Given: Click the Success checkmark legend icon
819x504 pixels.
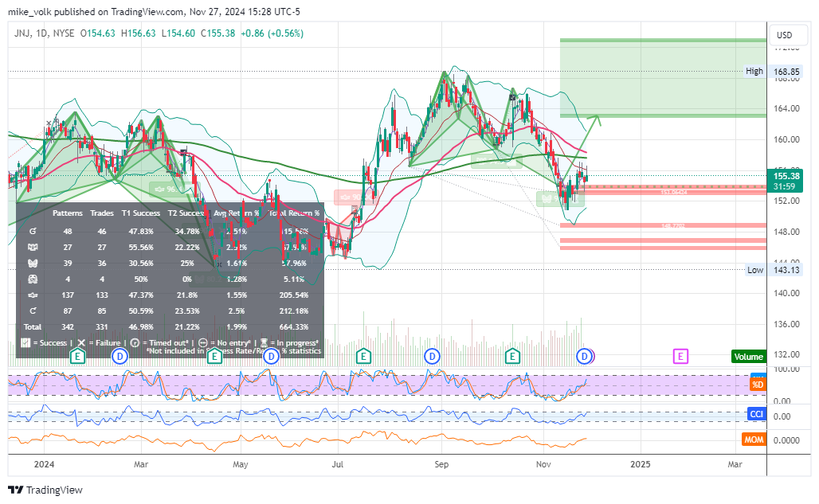Looking at the screenshot, I should (x=25, y=343).
